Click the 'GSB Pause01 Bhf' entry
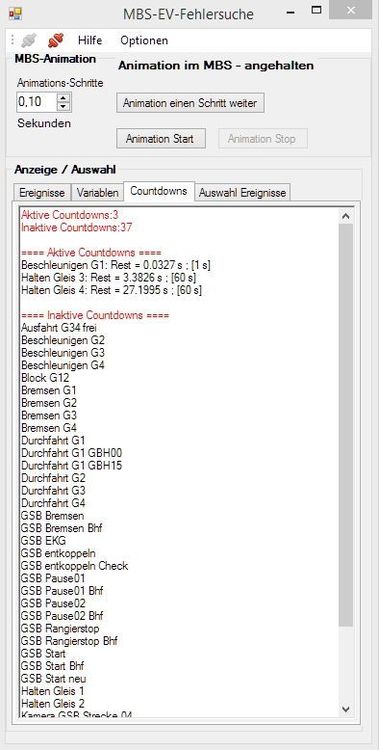 coord(62,591)
